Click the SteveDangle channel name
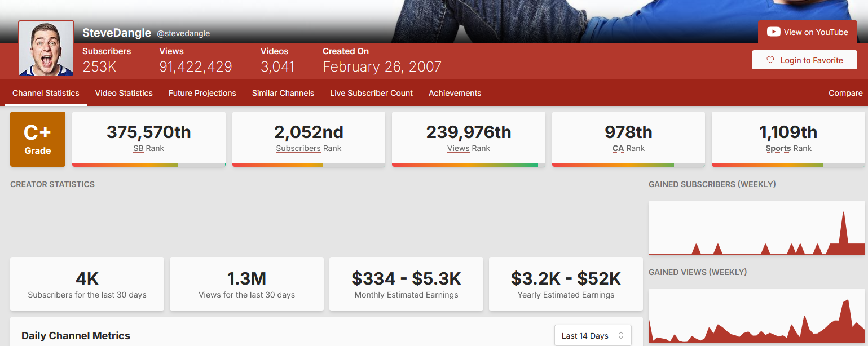This screenshot has width=868, height=346. [117, 33]
